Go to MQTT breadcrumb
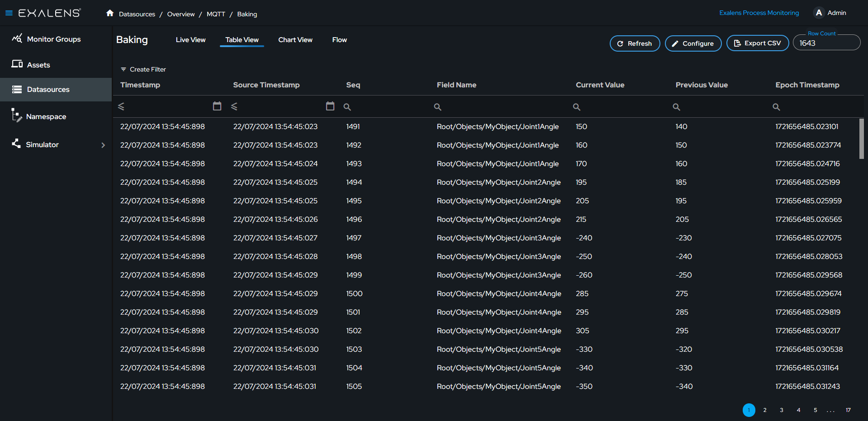Viewport: 868px width, 421px height. (x=216, y=14)
